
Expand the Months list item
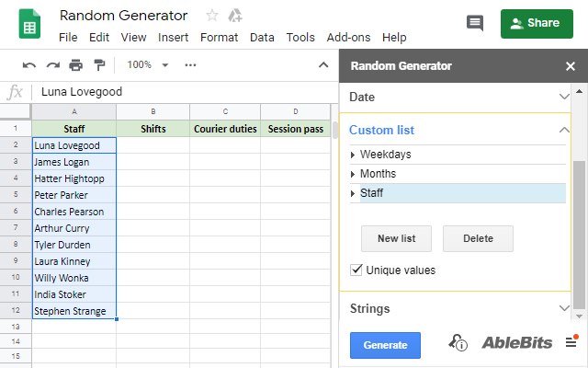pyautogui.click(x=354, y=174)
